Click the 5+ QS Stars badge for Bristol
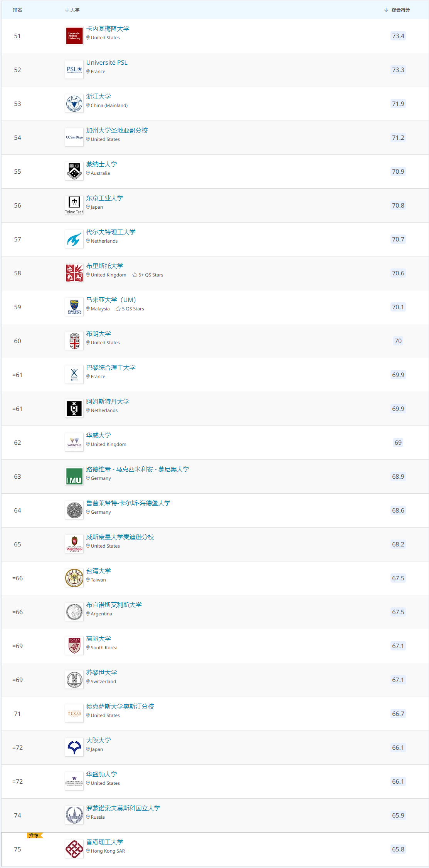The image size is (429, 868). [x=148, y=275]
